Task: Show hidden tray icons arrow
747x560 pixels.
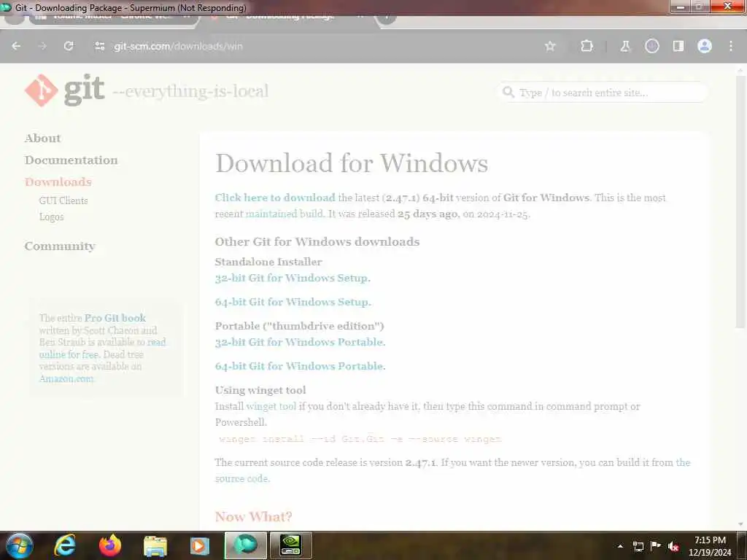Action: tap(620, 545)
